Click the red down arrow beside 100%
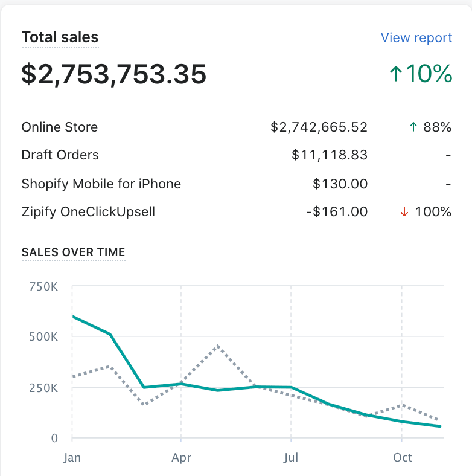 [x=404, y=211]
